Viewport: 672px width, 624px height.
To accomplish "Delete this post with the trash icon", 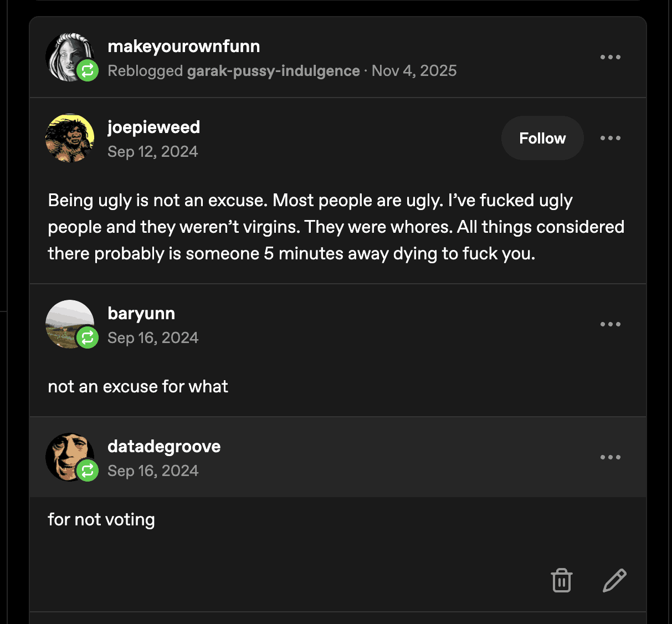I will coord(561,580).
